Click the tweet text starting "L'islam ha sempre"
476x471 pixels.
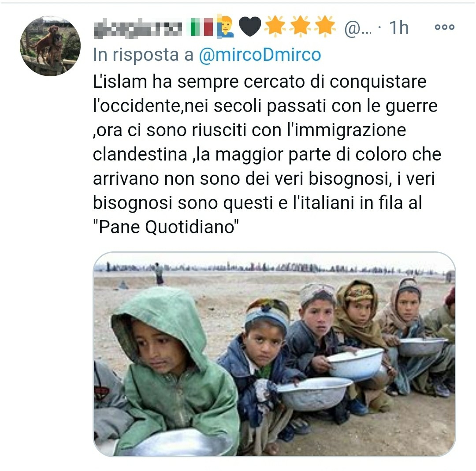(267, 154)
